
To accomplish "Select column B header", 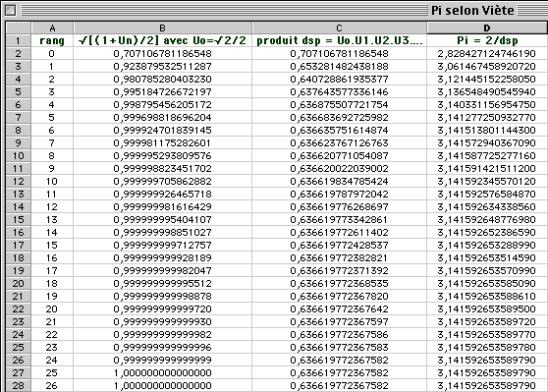I will tap(162, 28).
